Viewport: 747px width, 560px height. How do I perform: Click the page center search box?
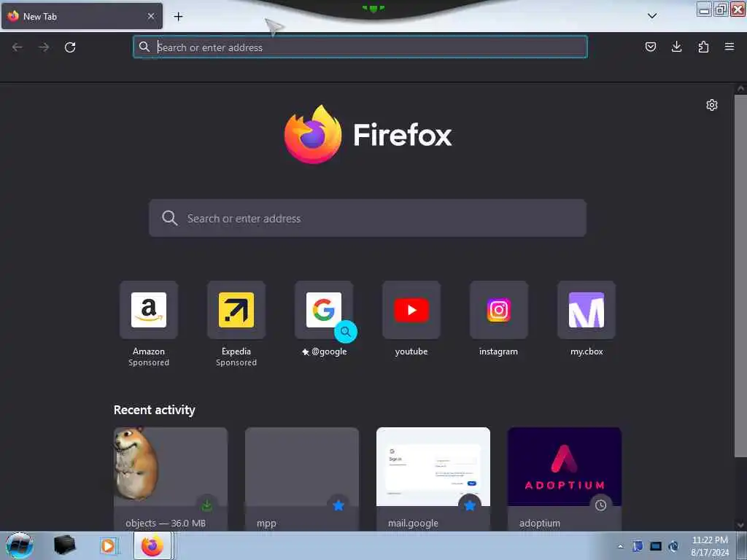click(x=368, y=218)
